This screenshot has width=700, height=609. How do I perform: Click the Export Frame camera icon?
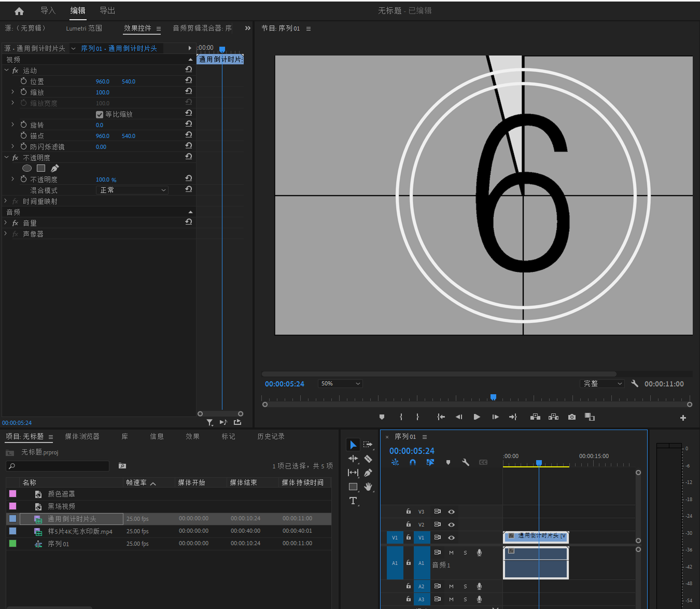571,417
